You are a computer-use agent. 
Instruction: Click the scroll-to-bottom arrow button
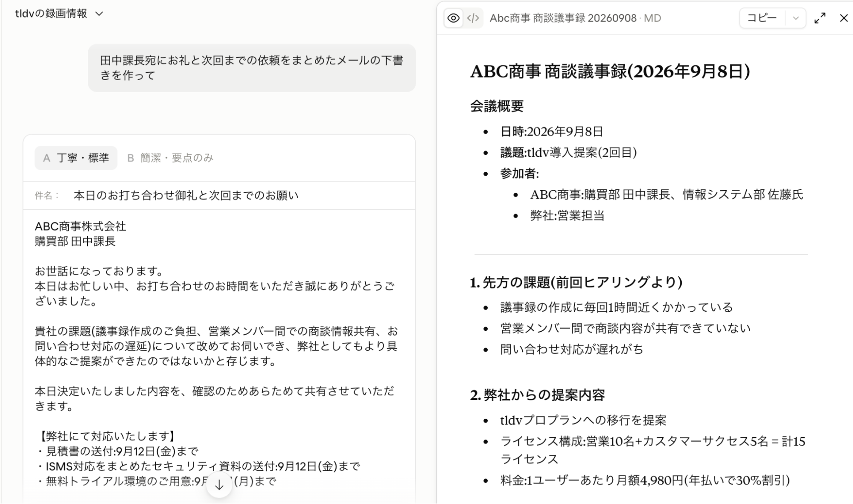pos(219,485)
